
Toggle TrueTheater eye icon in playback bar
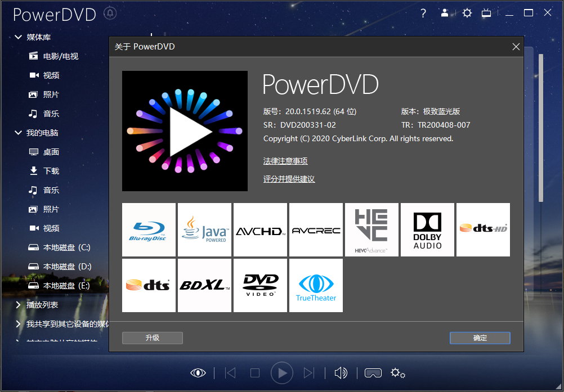(198, 373)
